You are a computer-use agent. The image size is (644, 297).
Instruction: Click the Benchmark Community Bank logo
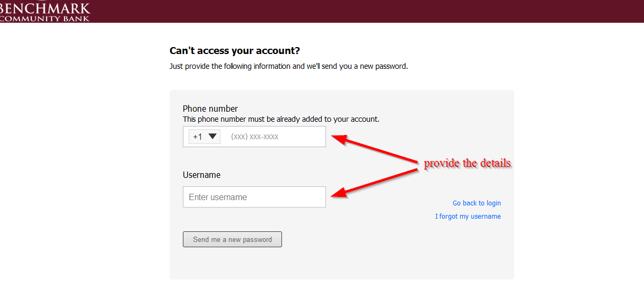tap(45, 11)
